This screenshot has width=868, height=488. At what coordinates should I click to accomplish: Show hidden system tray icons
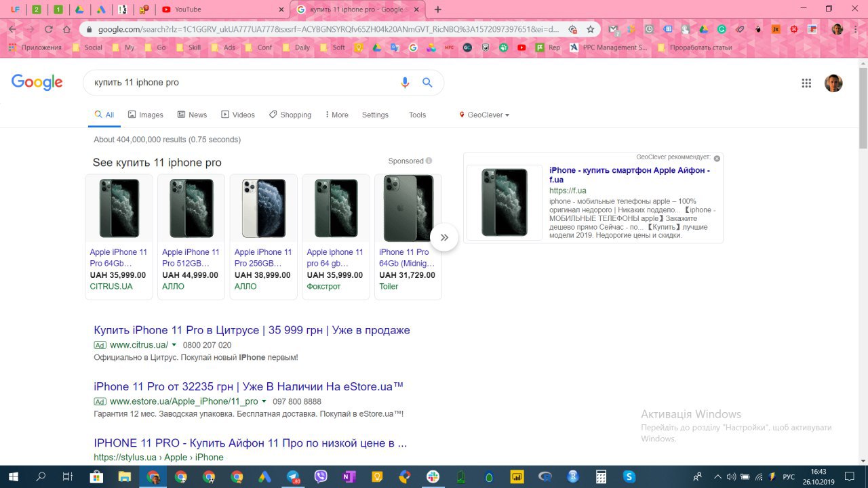point(717,476)
